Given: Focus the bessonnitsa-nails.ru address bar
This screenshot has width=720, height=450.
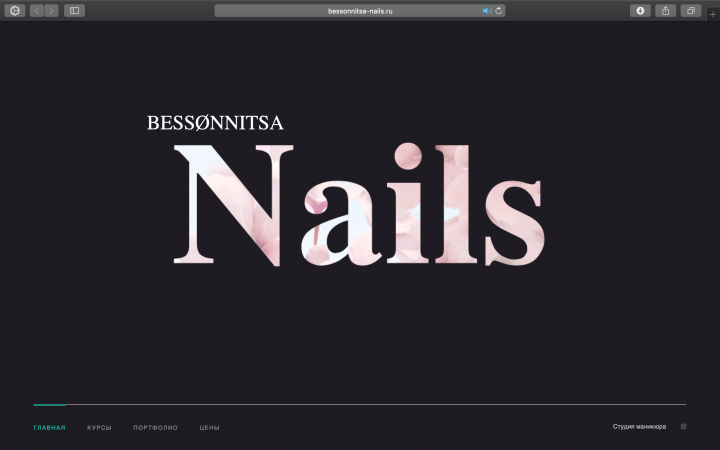Looking at the screenshot, I should pos(360,11).
